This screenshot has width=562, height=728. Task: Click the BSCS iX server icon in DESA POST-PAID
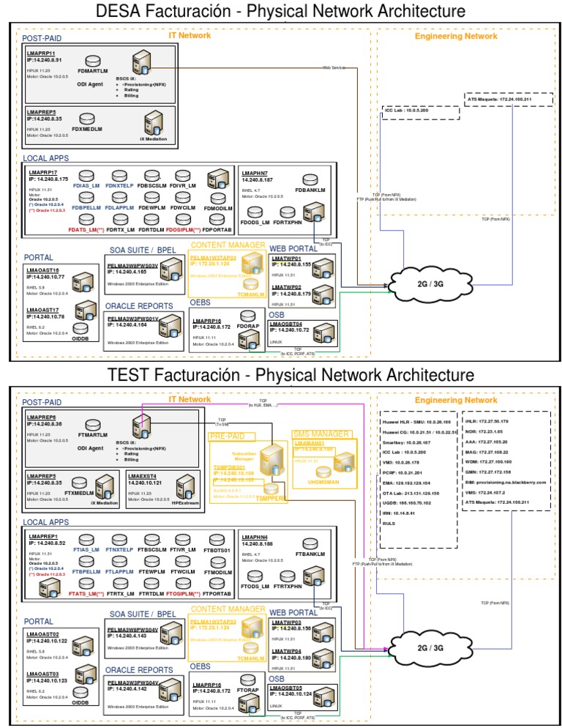point(141,63)
